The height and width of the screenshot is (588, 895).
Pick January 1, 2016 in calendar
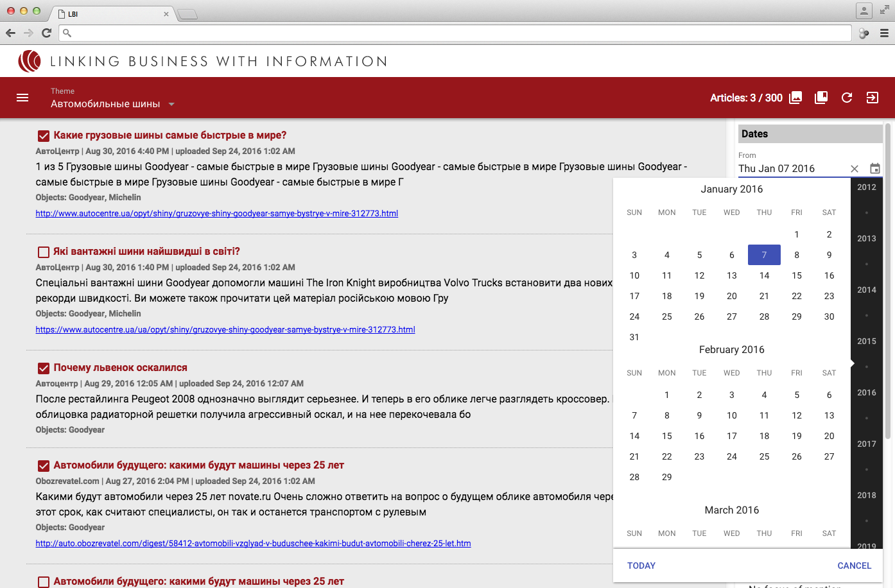[x=797, y=234]
